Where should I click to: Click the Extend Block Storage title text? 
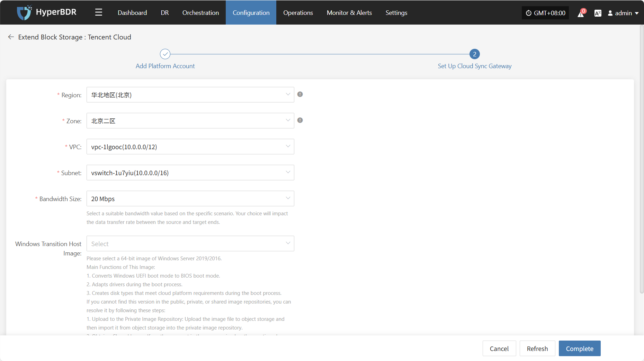[x=74, y=37]
